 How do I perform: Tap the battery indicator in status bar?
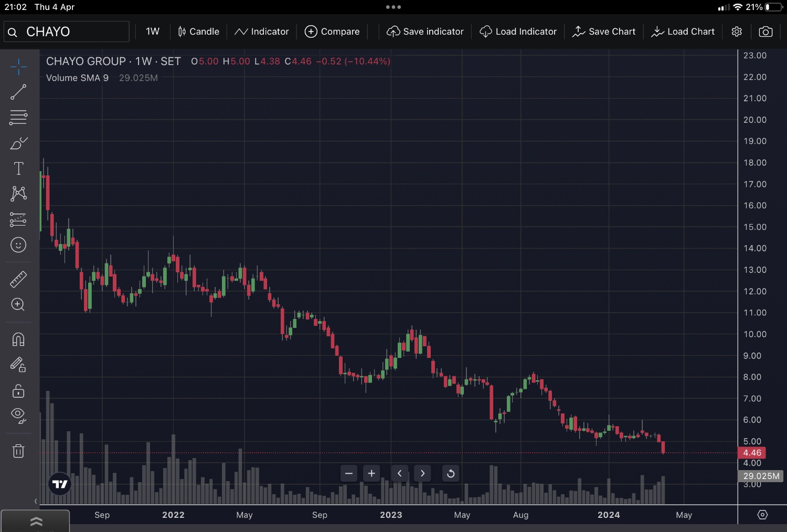click(774, 7)
